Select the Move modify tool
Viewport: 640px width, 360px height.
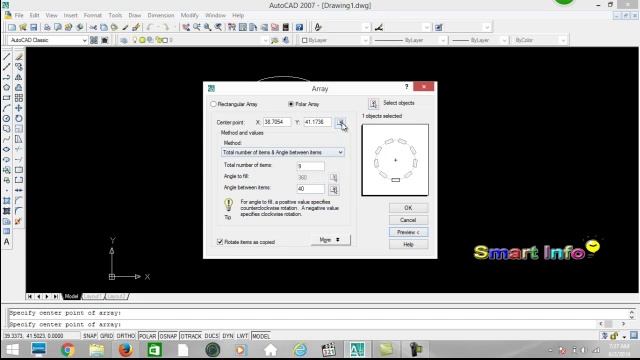pos(19,108)
